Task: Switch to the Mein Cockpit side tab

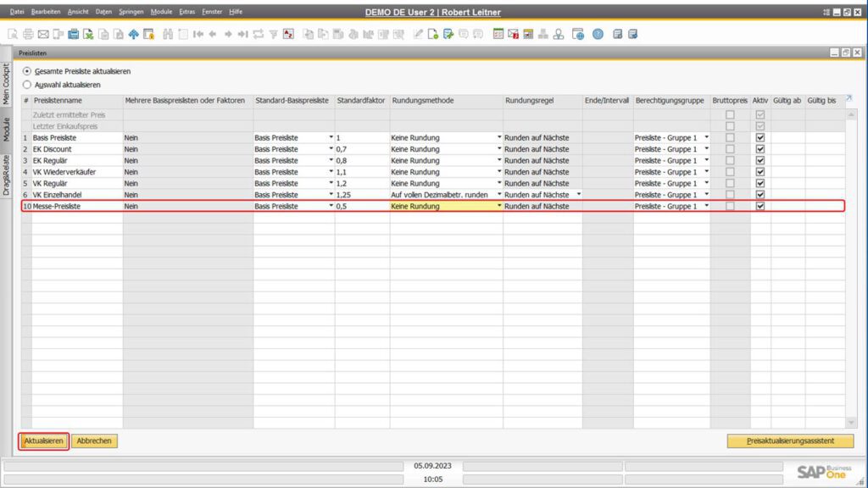Action: point(6,84)
